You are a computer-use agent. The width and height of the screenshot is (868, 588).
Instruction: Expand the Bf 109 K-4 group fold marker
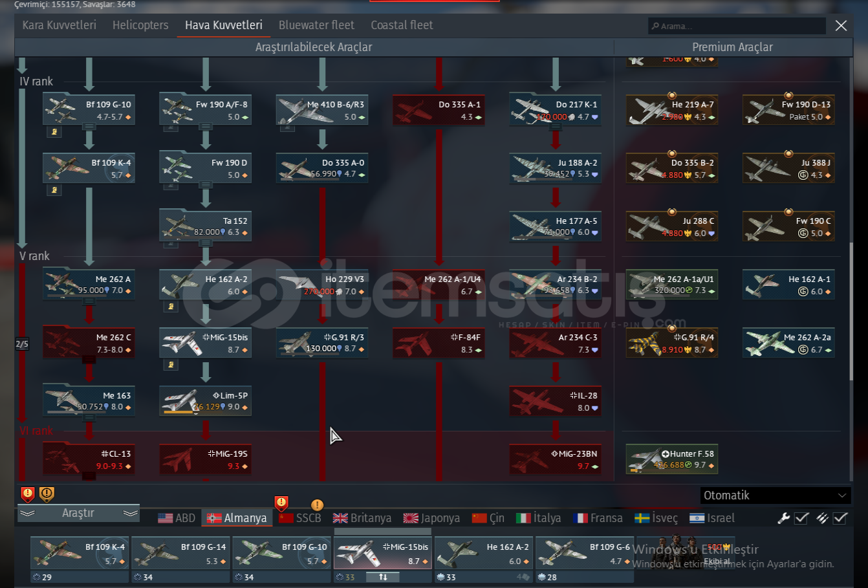54,190
